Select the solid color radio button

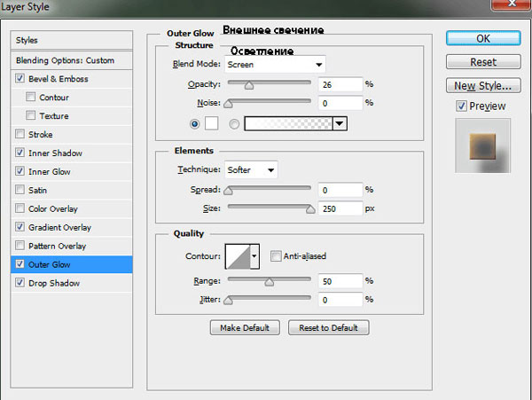click(x=194, y=124)
